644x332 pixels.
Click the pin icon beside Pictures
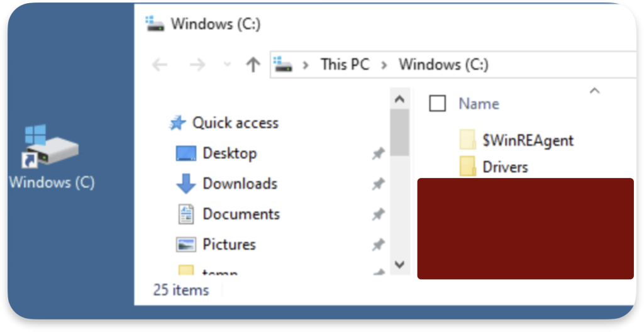pos(378,245)
